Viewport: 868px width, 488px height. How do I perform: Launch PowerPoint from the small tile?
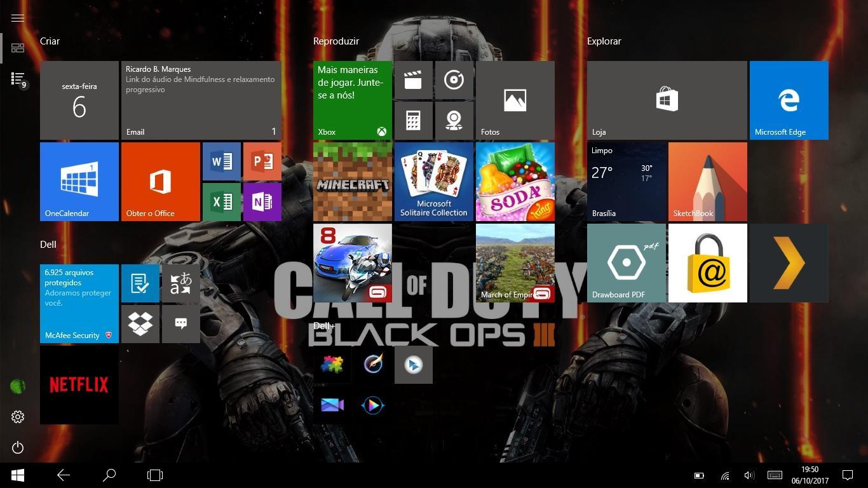262,161
